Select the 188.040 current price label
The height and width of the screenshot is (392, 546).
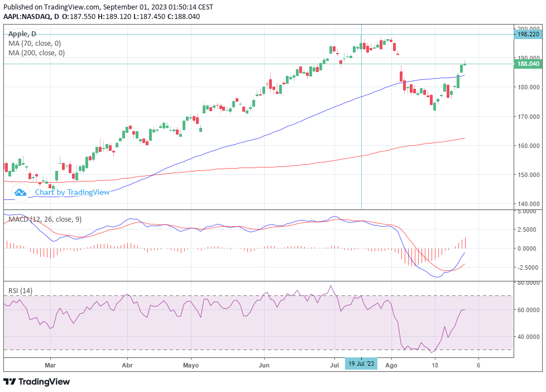pyautogui.click(x=528, y=64)
